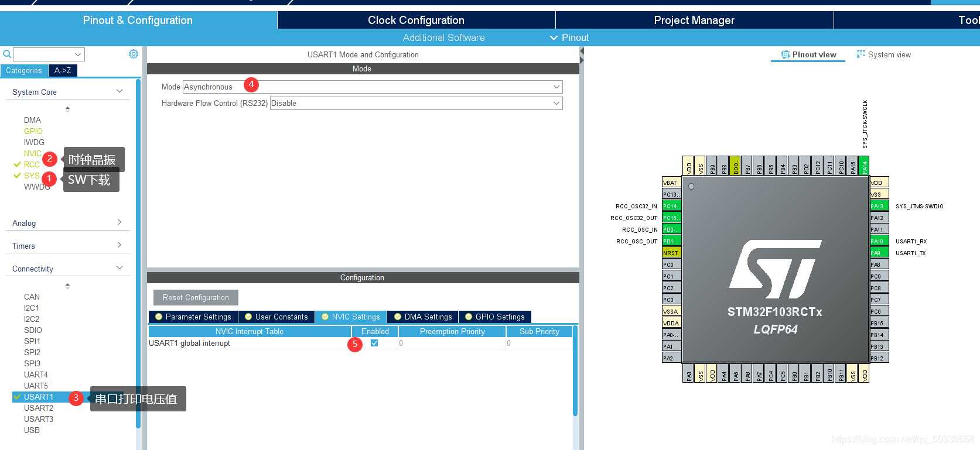Switch to the Categories tab
Viewport: 980px width, 450px height.
[24, 70]
